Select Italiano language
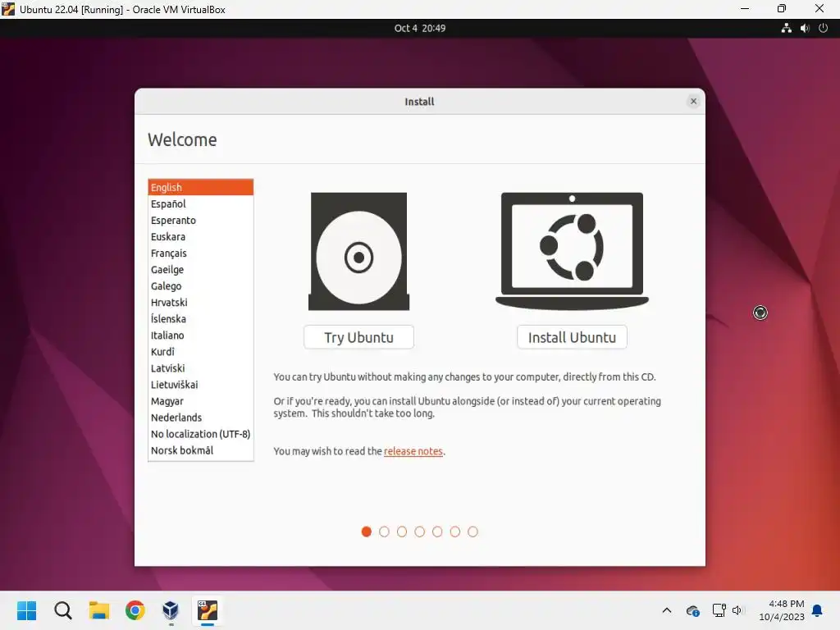Viewport: 840px width, 630px height. 200,336
